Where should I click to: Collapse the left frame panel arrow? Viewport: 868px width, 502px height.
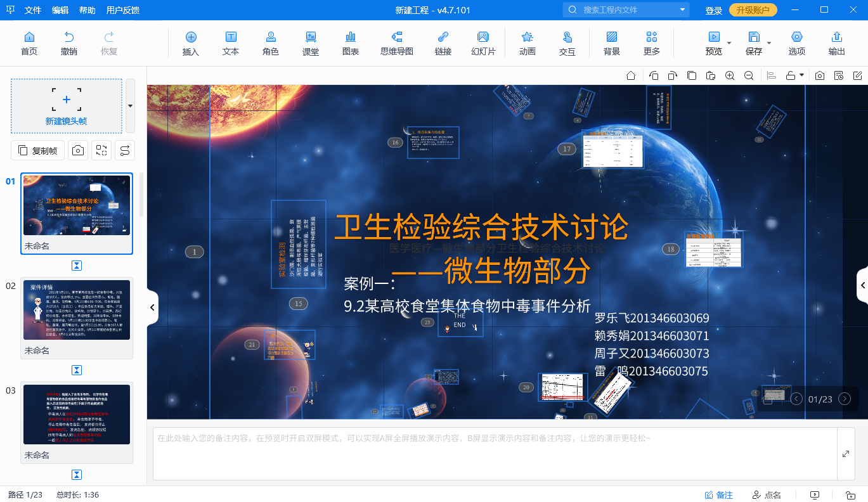[152, 307]
